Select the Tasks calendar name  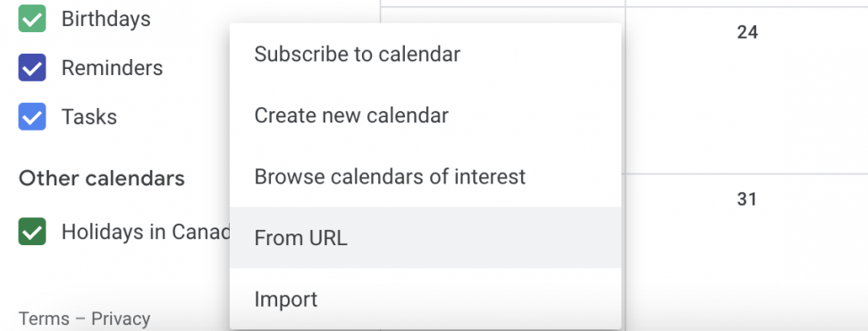click(89, 117)
